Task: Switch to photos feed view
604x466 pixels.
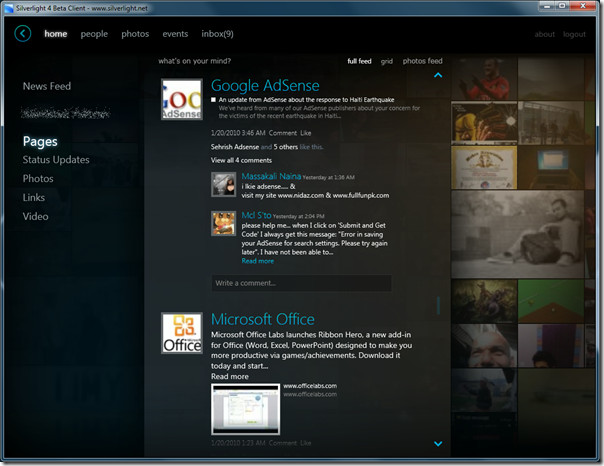Action: [423, 61]
